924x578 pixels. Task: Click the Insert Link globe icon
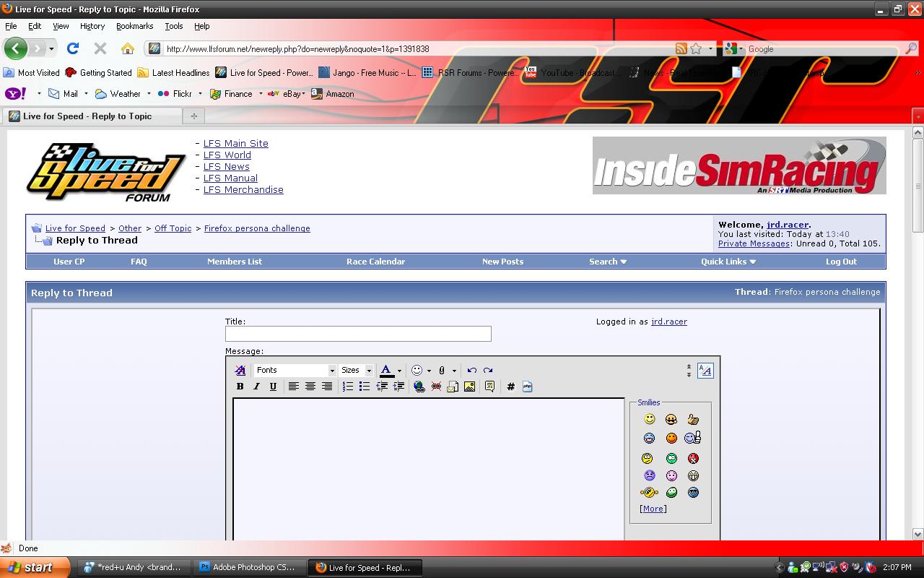pyautogui.click(x=419, y=387)
